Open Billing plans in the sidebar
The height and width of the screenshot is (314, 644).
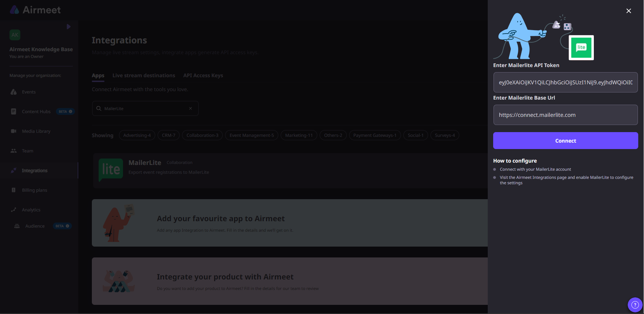coord(35,190)
